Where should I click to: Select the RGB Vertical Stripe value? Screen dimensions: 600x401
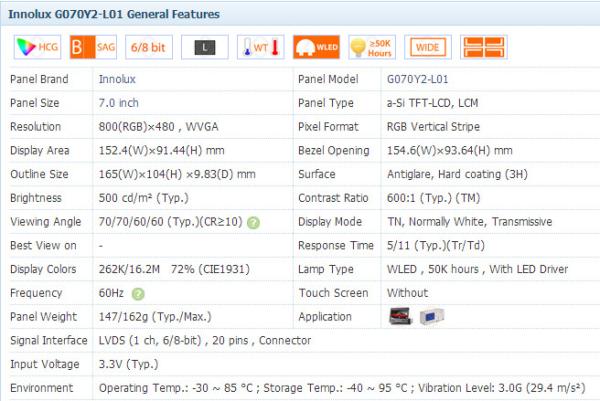(433, 127)
